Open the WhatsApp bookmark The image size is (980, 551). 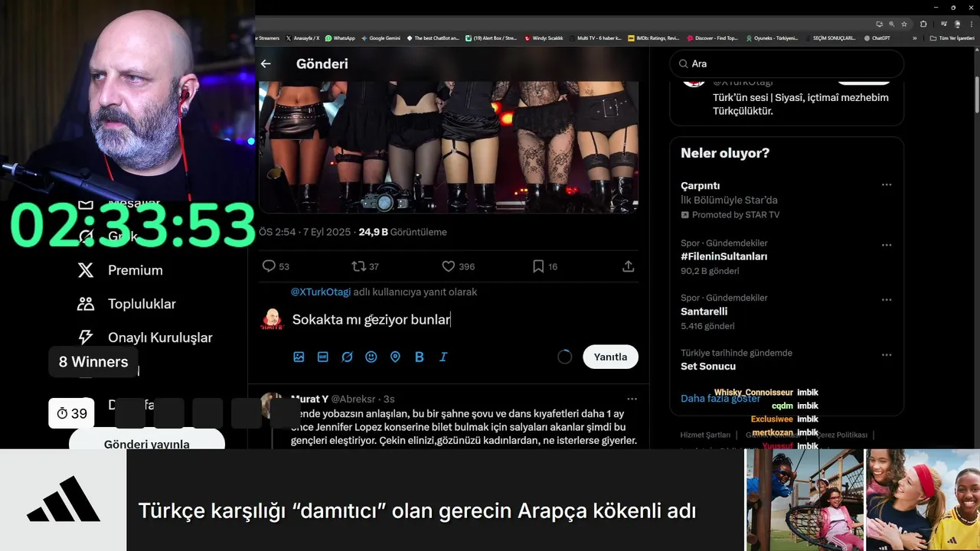pyautogui.click(x=340, y=37)
